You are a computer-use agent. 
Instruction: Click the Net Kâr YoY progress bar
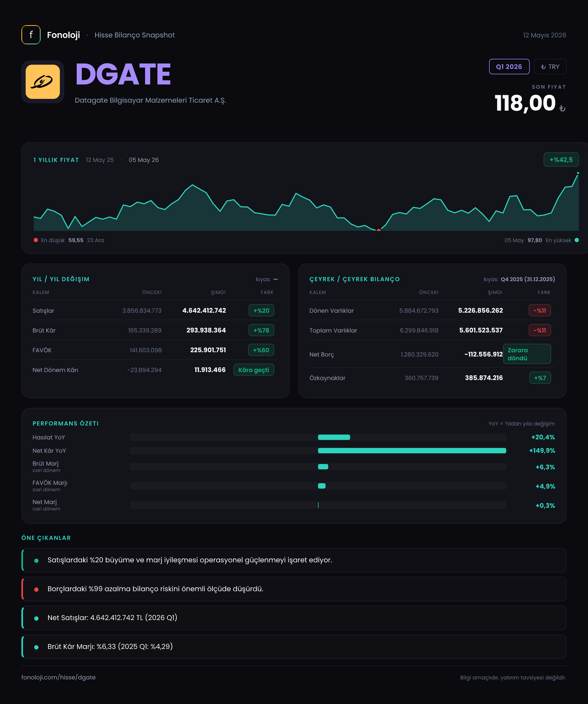(x=318, y=451)
